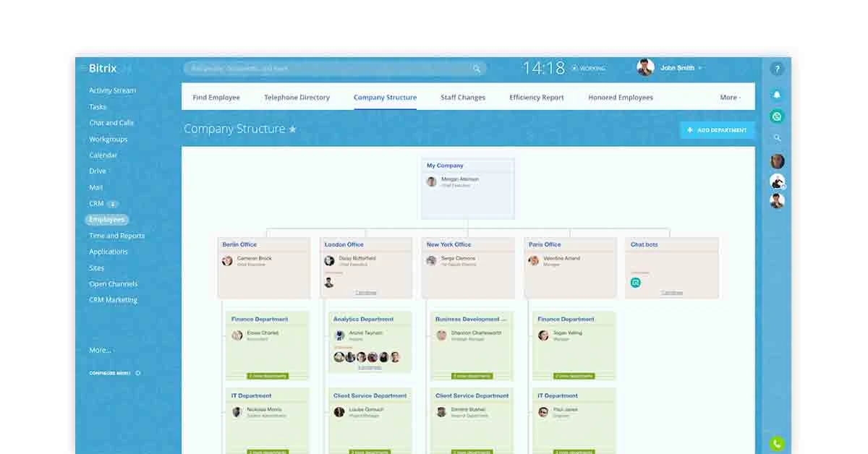The width and height of the screenshot is (868, 454).
Task: Expand more departments under Berlin Finance Department
Action: click(268, 376)
